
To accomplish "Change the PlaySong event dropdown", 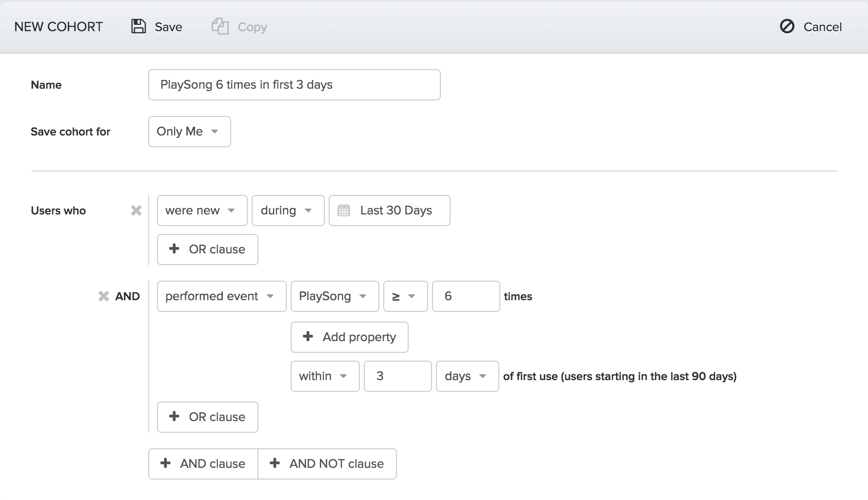I will (335, 296).
